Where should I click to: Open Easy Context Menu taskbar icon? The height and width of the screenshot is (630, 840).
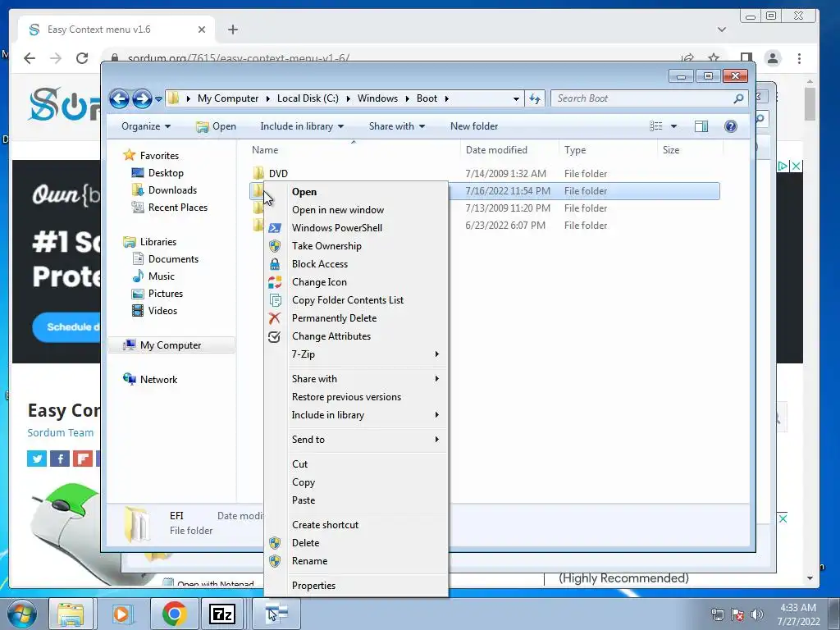click(x=276, y=614)
